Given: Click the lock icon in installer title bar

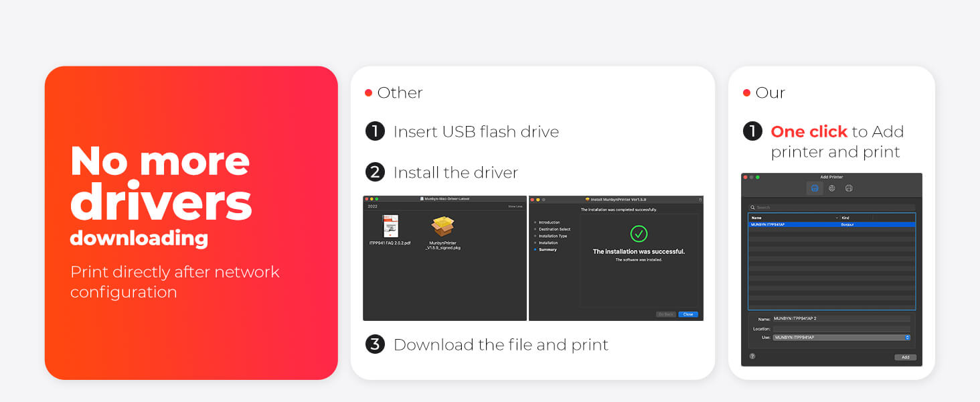Looking at the screenshot, I should click(x=700, y=199).
